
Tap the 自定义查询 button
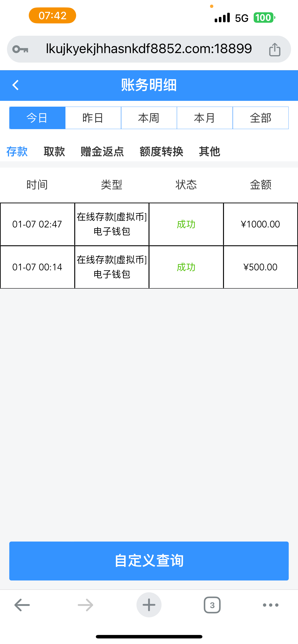point(149,561)
